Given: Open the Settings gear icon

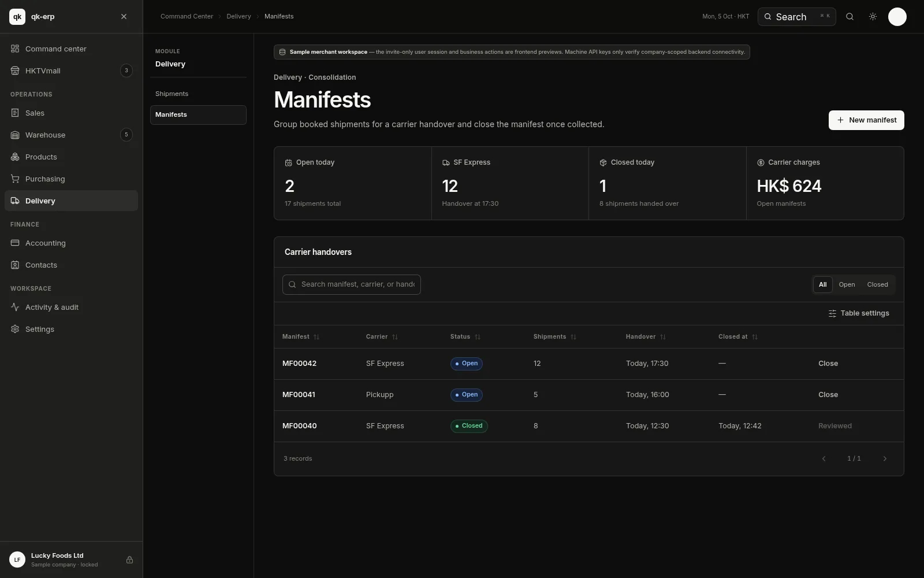Looking at the screenshot, I should pyautogui.click(x=15, y=329).
